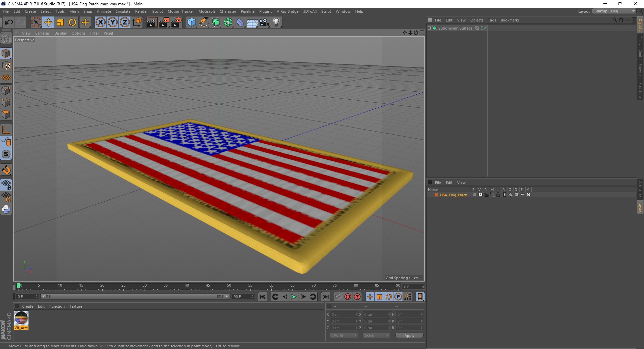
Task: Click the end frame 90 F field
Action: pyautogui.click(x=244, y=297)
